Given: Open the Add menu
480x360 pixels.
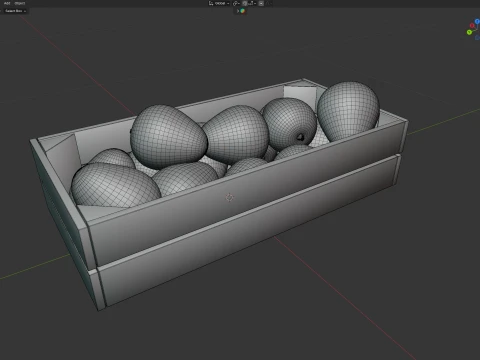Looking at the screenshot, I should point(7,3).
